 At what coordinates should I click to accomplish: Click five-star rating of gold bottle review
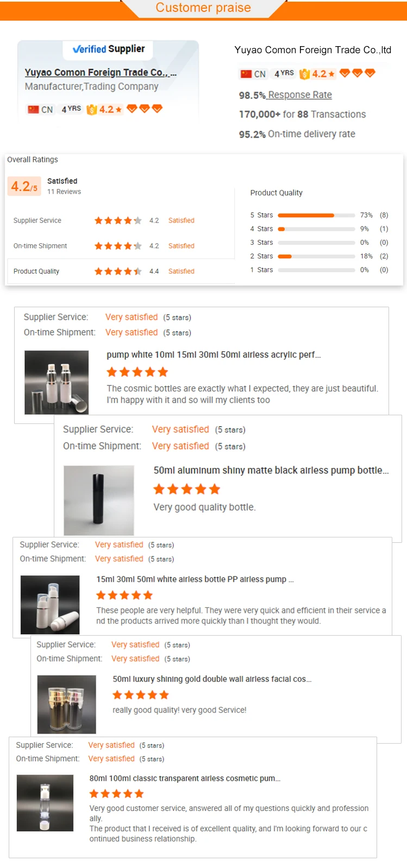pos(141,695)
